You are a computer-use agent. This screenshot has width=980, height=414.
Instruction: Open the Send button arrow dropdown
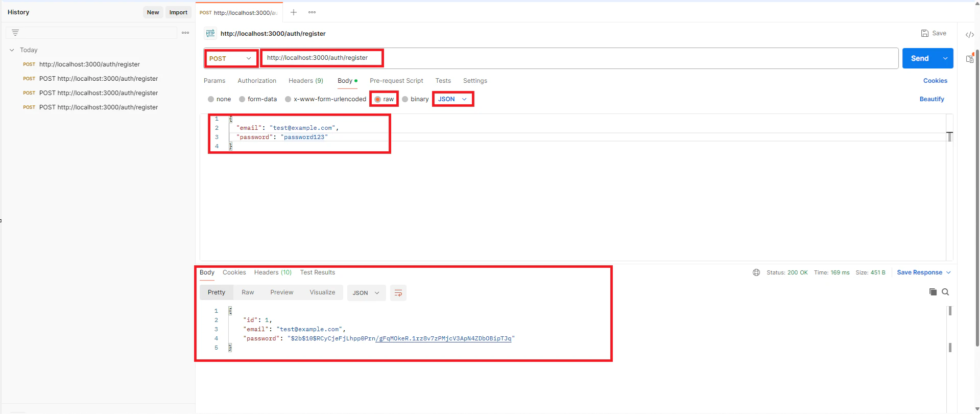pos(945,58)
